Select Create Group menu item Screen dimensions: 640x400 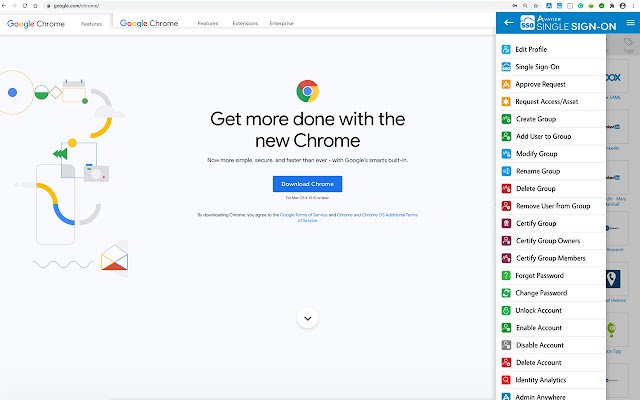click(x=551, y=119)
